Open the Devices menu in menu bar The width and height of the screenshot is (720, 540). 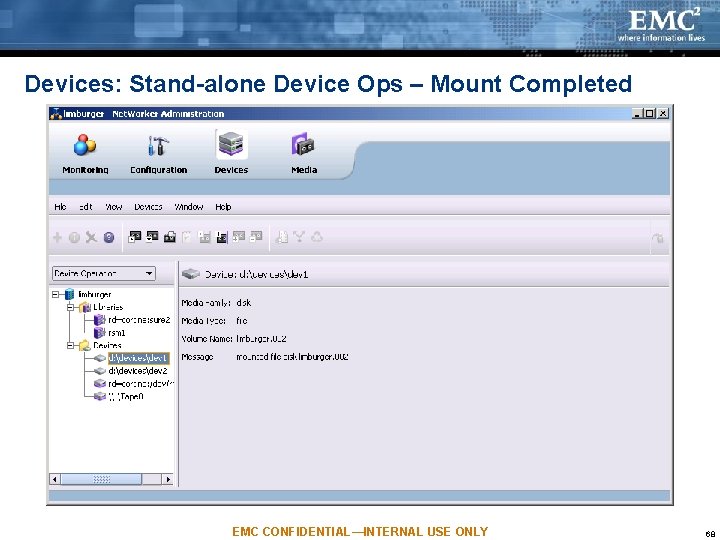click(148, 207)
